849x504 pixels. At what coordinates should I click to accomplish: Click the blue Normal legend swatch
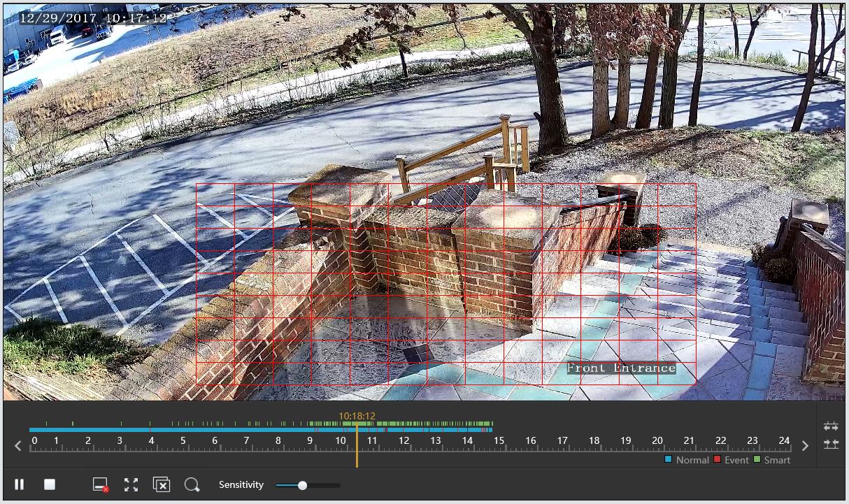[x=668, y=460]
